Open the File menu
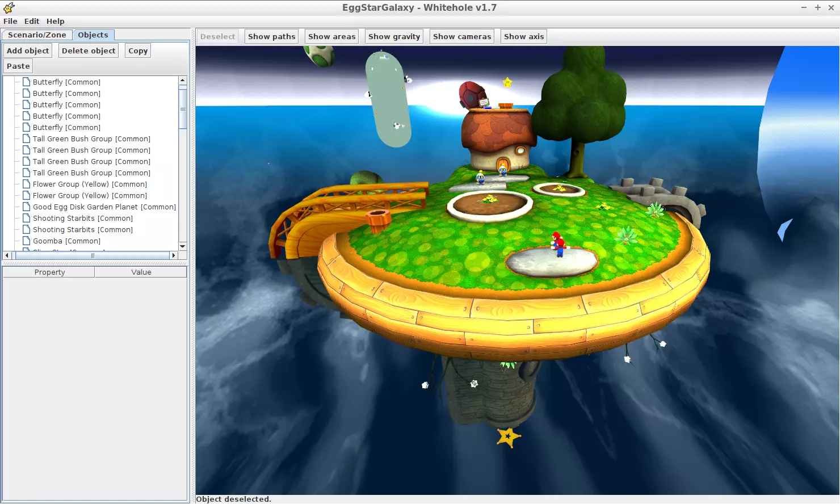840x504 pixels. coord(10,21)
